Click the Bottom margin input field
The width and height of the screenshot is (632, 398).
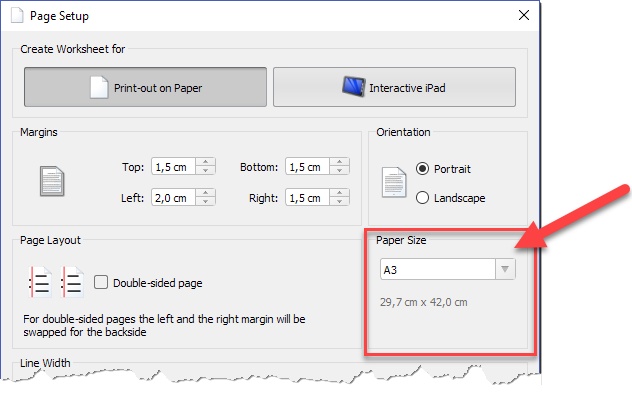[308, 166]
